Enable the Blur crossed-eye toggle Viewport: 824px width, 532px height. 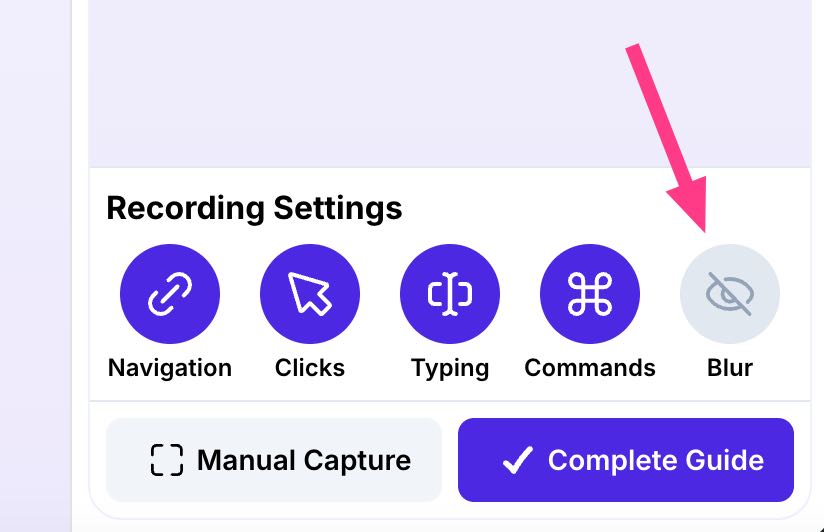pyautogui.click(x=730, y=294)
